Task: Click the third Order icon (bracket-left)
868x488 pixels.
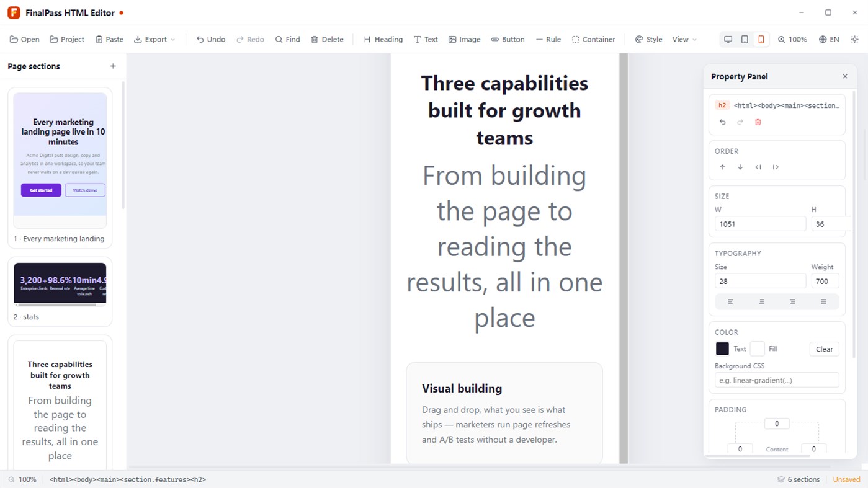Action: click(x=758, y=167)
